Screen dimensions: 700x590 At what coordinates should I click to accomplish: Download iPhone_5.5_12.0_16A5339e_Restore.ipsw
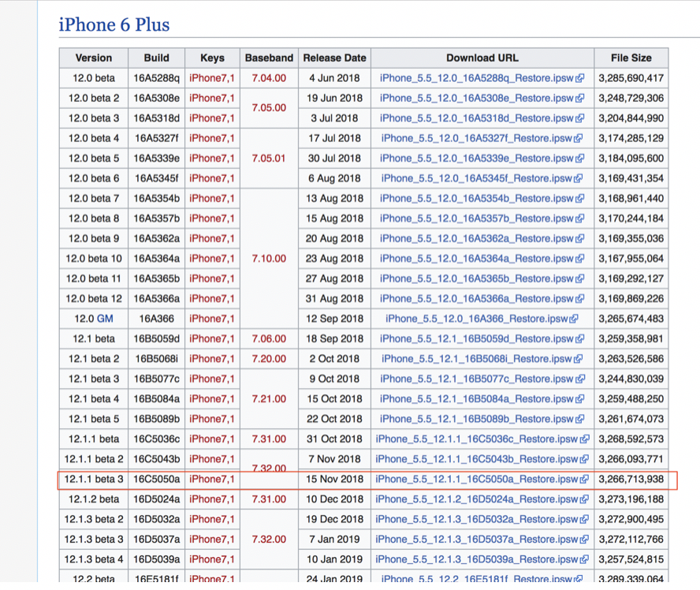coord(482,159)
